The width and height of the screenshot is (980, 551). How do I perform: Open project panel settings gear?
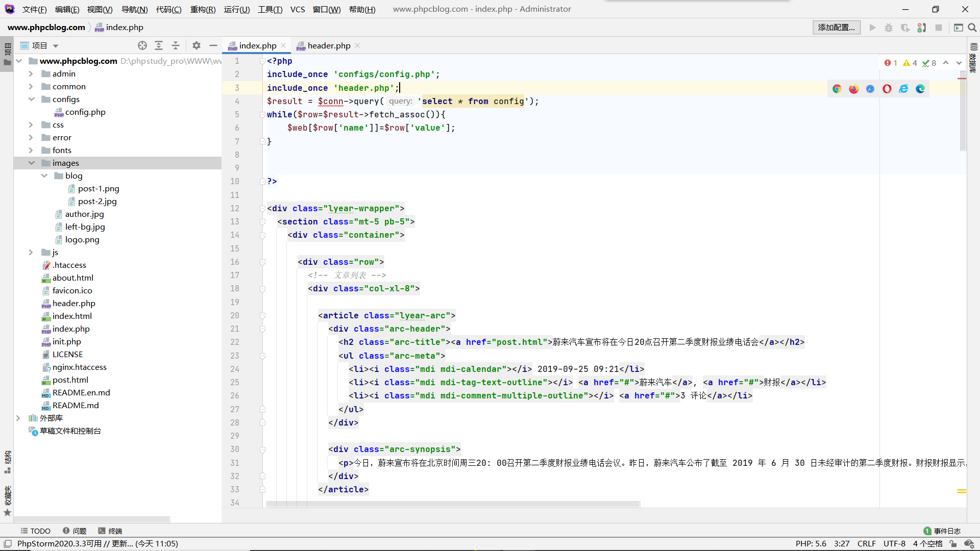pos(197,45)
